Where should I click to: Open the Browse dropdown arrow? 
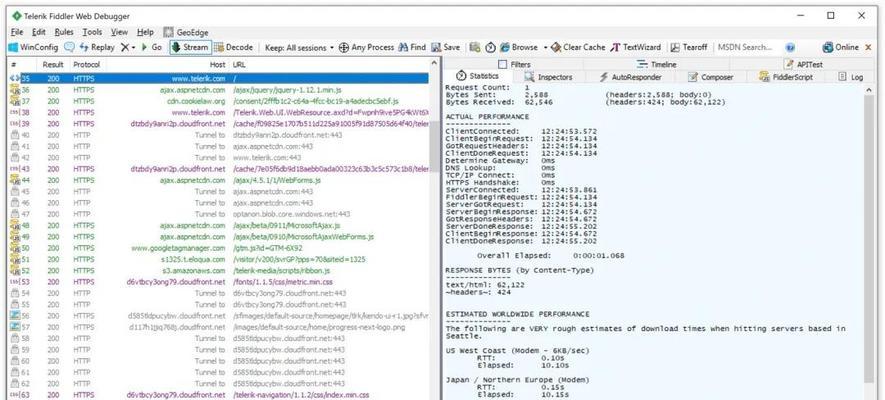pyautogui.click(x=545, y=47)
